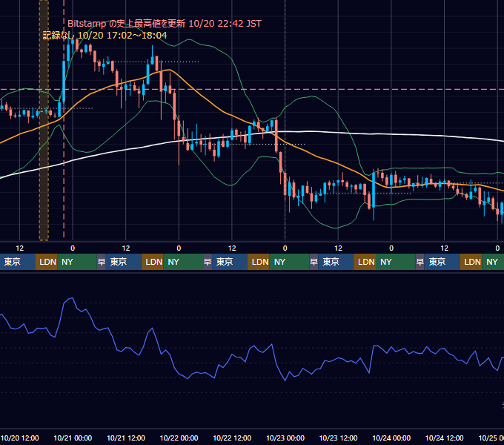Select the 10/23 12:00 date label
The height and width of the screenshot is (445, 504).
click(x=339, y=438)
